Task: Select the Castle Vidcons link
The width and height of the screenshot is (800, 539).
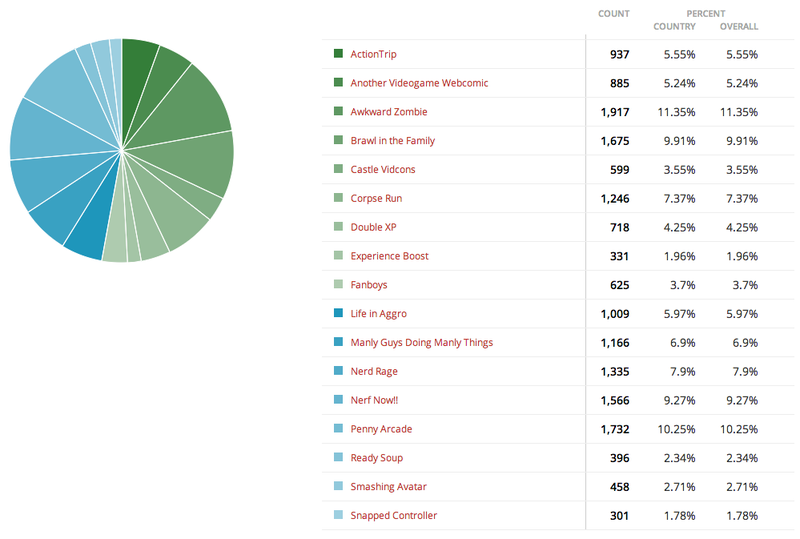Action: pos(383,169)
